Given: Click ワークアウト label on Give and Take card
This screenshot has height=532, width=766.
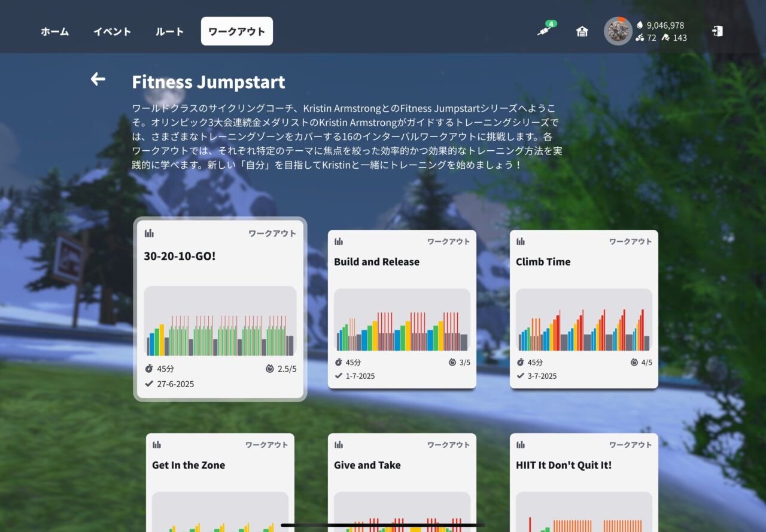Looking at the screenshot, I should click(x=449, y=445).
